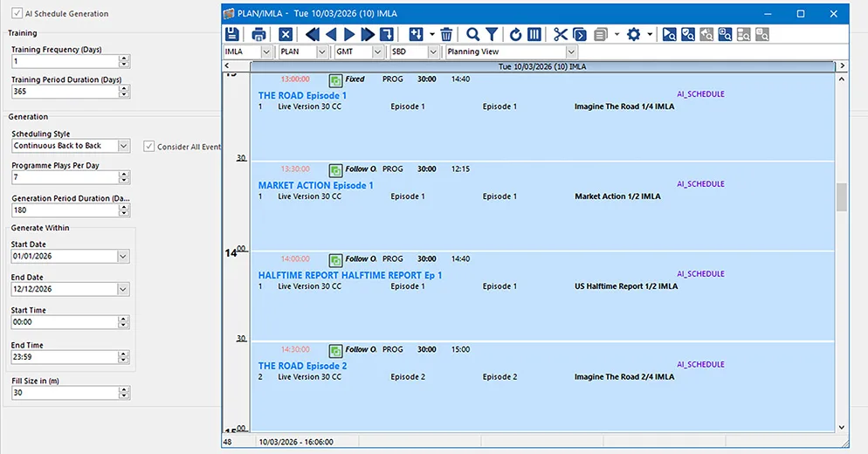The width and height of the screenshot is (868, 454).
Task: Click the Filter funnel icon
Action: pyautogui.click(x=492, y=34)
